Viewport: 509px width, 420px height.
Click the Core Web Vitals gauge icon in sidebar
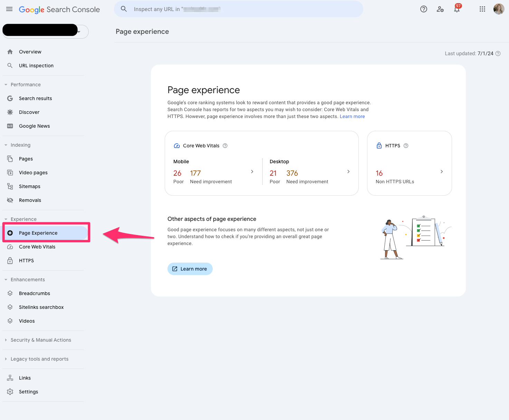click(x=10, y=247)
